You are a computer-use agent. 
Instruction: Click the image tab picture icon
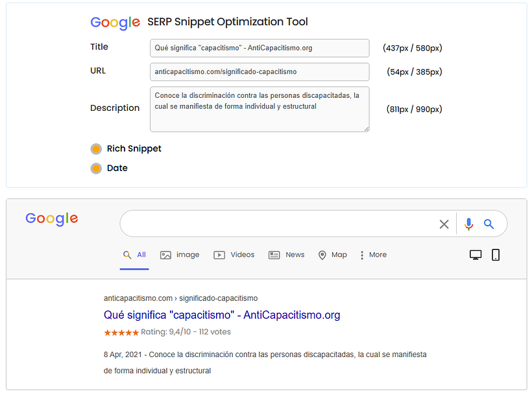click(x=165, y=255)
